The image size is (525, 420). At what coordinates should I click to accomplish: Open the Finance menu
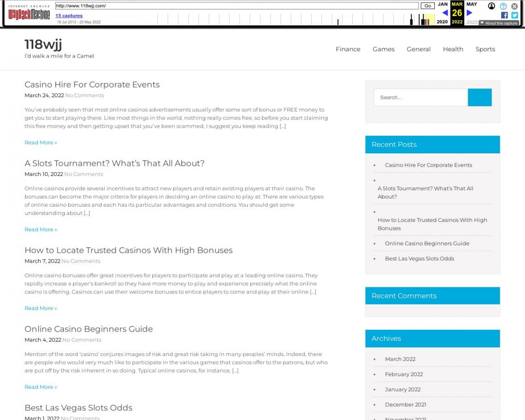pos(348,49)
